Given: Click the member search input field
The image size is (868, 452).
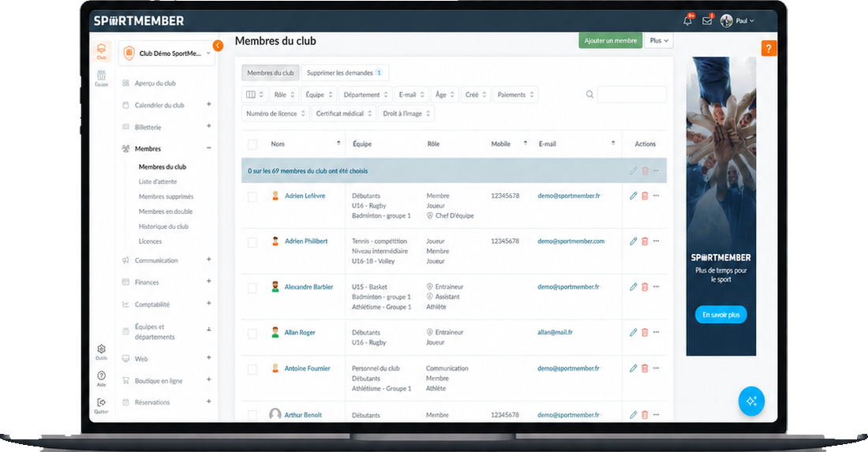Looking at the screenshot, I should pos(631,95).
